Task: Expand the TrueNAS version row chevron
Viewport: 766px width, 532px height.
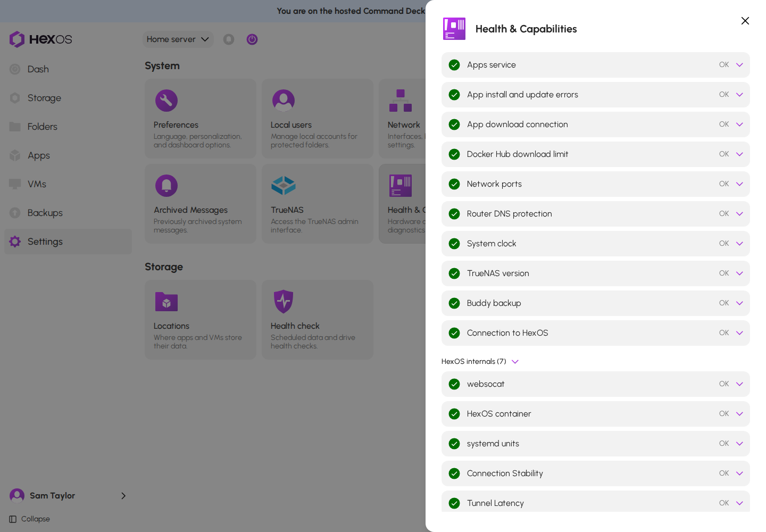Action: click(739, 273)
